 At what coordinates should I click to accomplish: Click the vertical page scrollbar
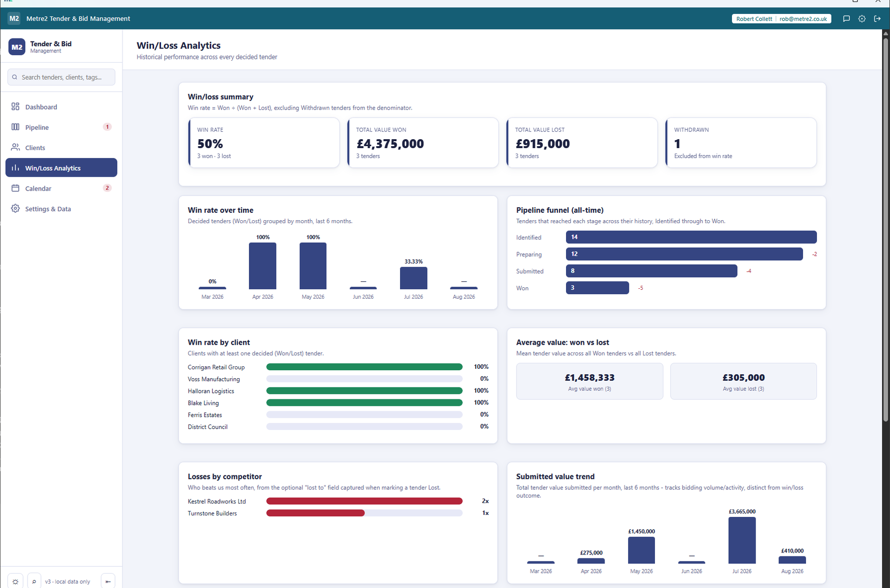click(886, 230)
